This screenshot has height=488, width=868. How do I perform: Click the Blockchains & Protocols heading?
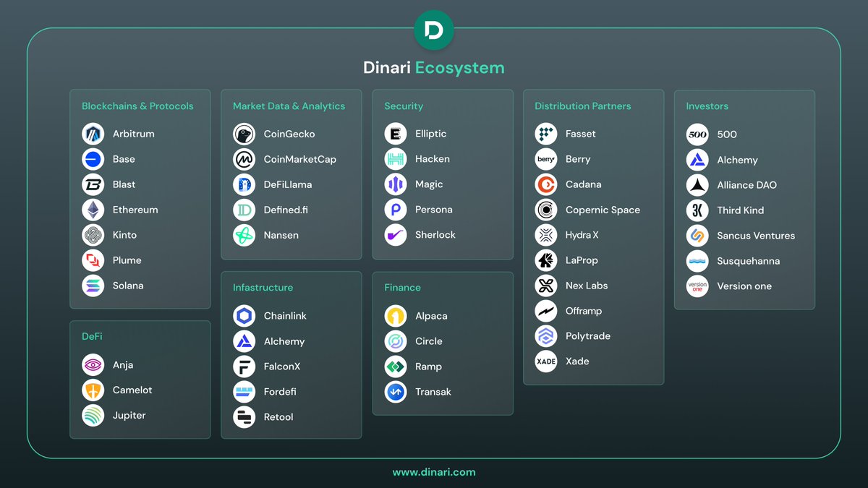coord(137,106)
